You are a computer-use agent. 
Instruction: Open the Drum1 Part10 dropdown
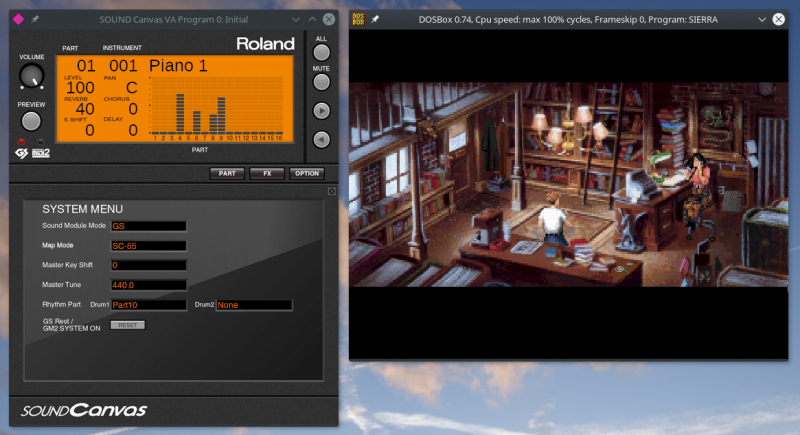(x=148, y=304)
